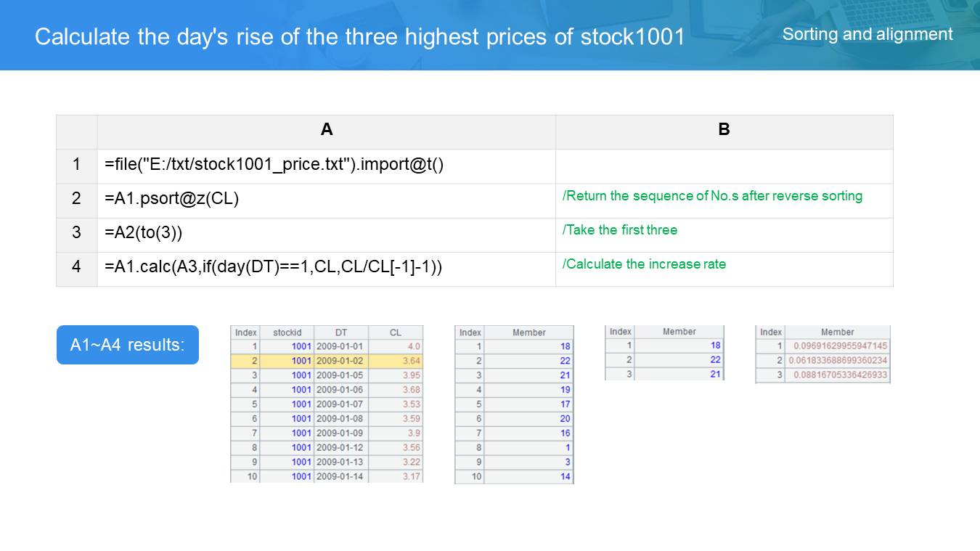Click the slide title about stock1001
This screenshot has height=551, width=980.
click(360, 37)
